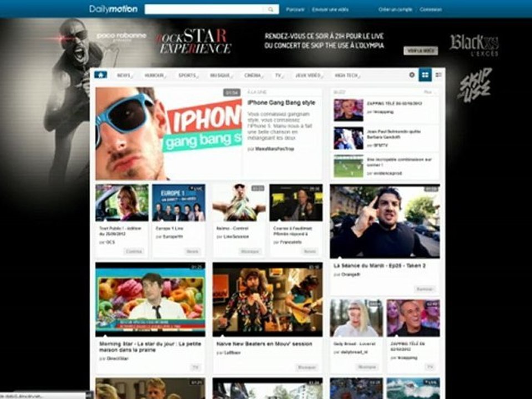Open Jean-Paul Belmondo buzz video title
532x399 pixels.
[x=394, y=134]
